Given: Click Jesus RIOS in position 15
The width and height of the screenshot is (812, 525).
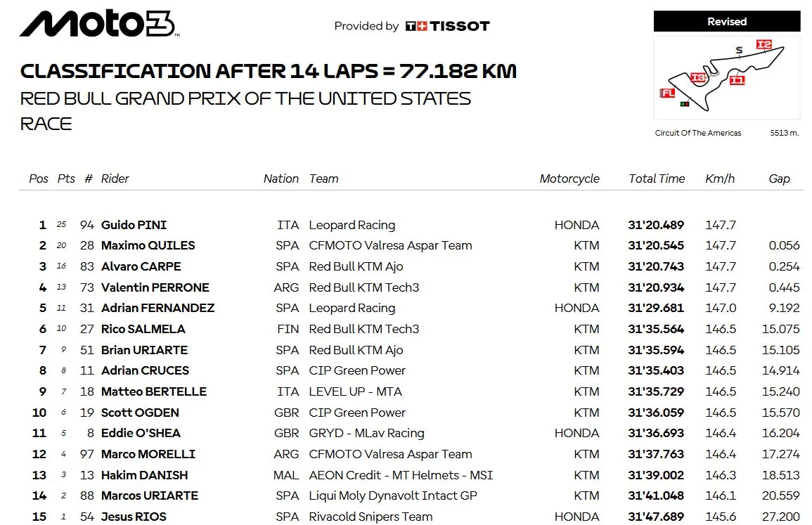Looking at the screenshot, I should click(134, 517).
